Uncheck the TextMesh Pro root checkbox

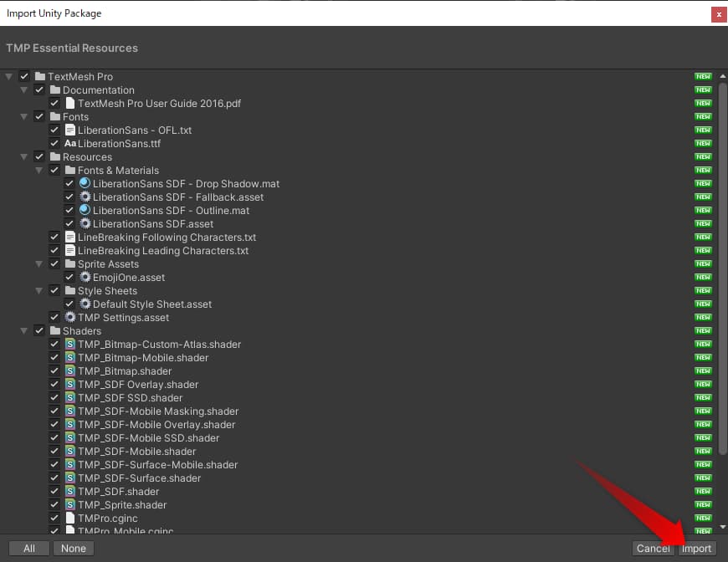(24, 77)
